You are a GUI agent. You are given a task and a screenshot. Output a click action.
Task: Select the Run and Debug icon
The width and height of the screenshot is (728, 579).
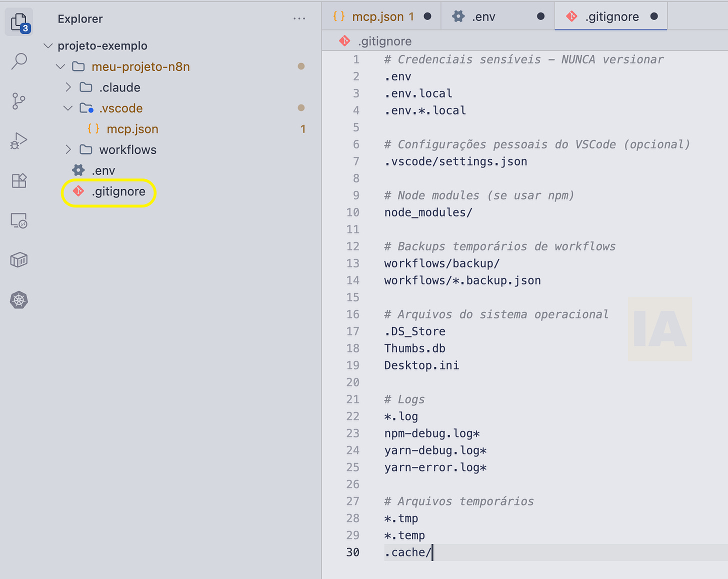coord(18,141)
